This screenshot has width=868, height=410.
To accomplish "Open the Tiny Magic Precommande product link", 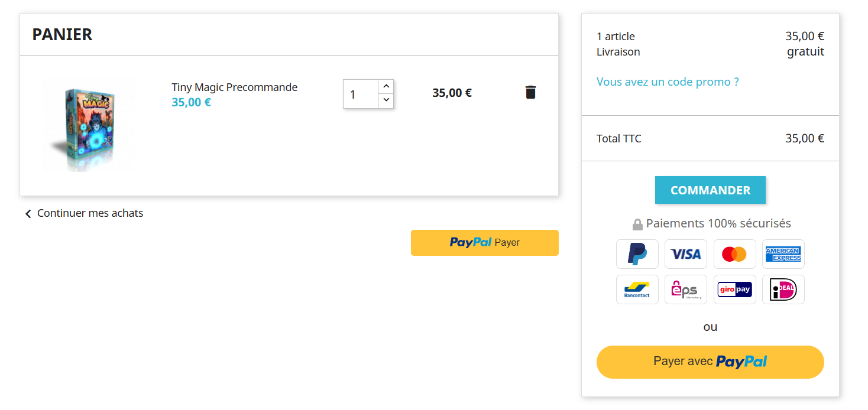I will (x=235, y=87).
